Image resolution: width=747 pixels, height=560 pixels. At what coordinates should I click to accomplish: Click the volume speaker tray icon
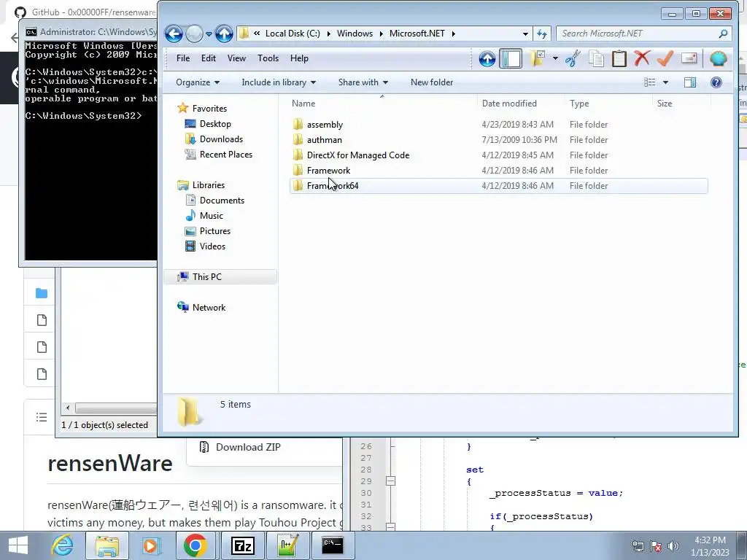tap(673, 546)
